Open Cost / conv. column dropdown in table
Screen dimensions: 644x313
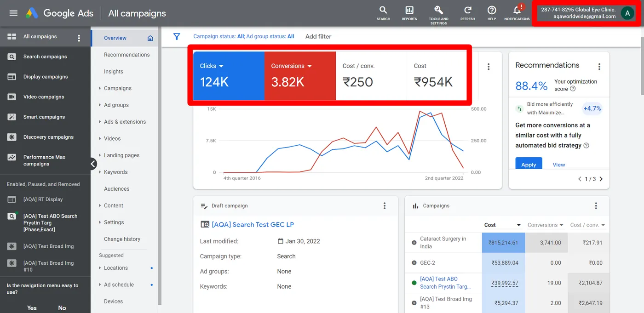click(x=587, y=225)
